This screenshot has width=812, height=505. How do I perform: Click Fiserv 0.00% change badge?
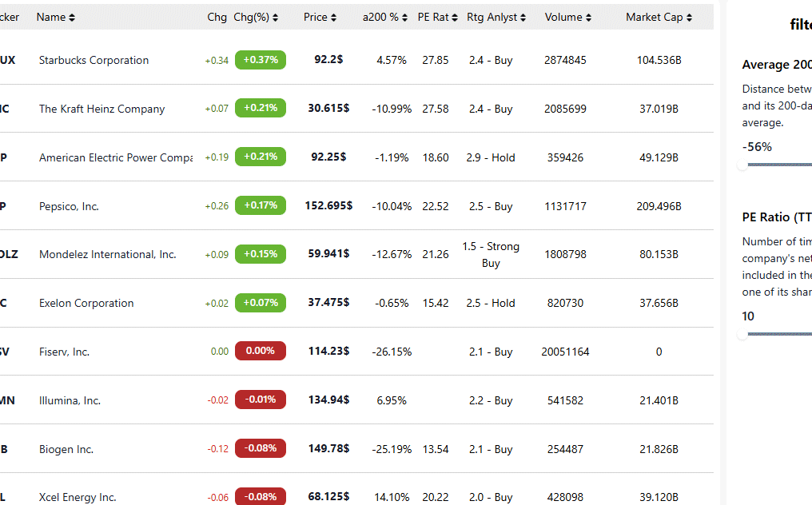[x=261, y=351]
